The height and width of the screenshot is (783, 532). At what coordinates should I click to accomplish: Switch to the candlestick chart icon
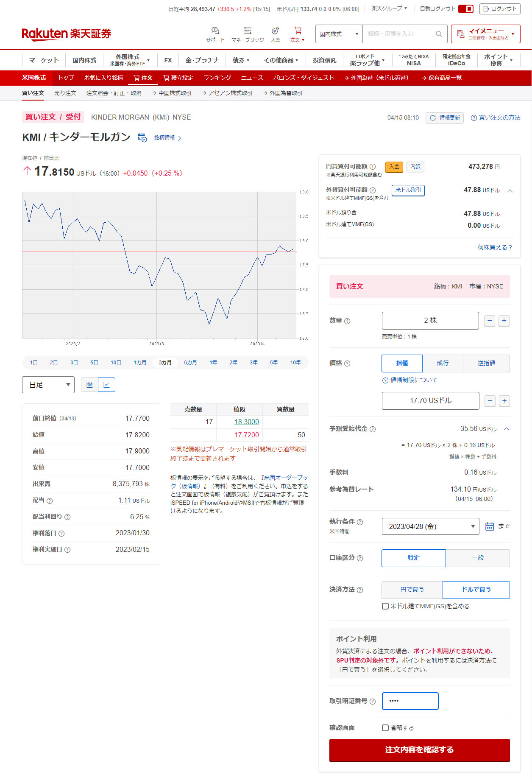tap(89, 385)
